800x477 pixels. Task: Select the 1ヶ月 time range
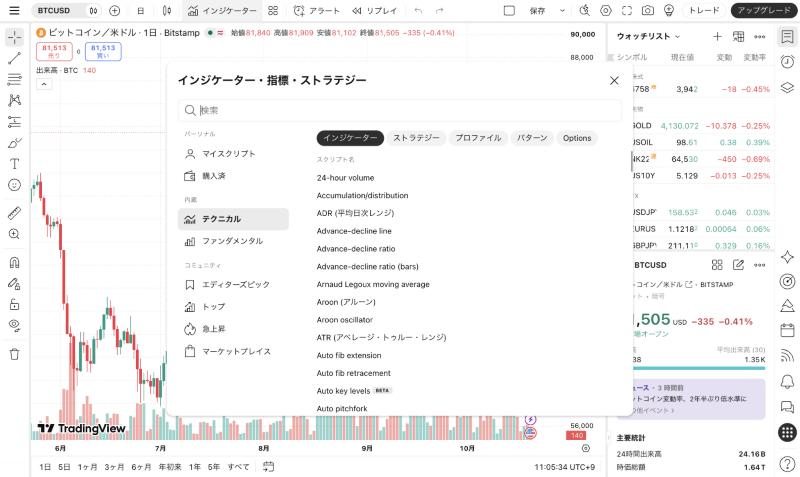point(87,467)
